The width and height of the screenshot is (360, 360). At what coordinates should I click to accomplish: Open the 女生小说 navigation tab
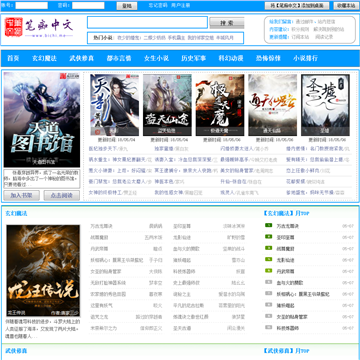pyautogui.click(x=156, y=58)
